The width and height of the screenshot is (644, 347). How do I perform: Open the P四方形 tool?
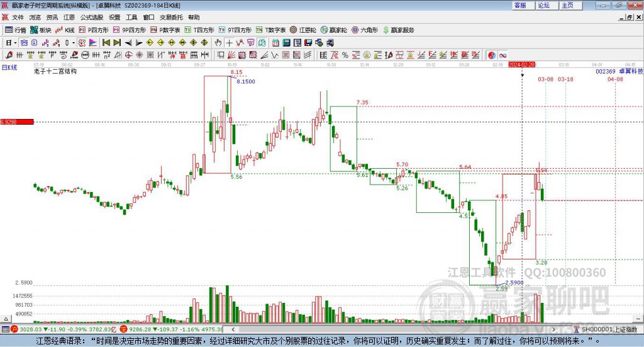point(94,30)
